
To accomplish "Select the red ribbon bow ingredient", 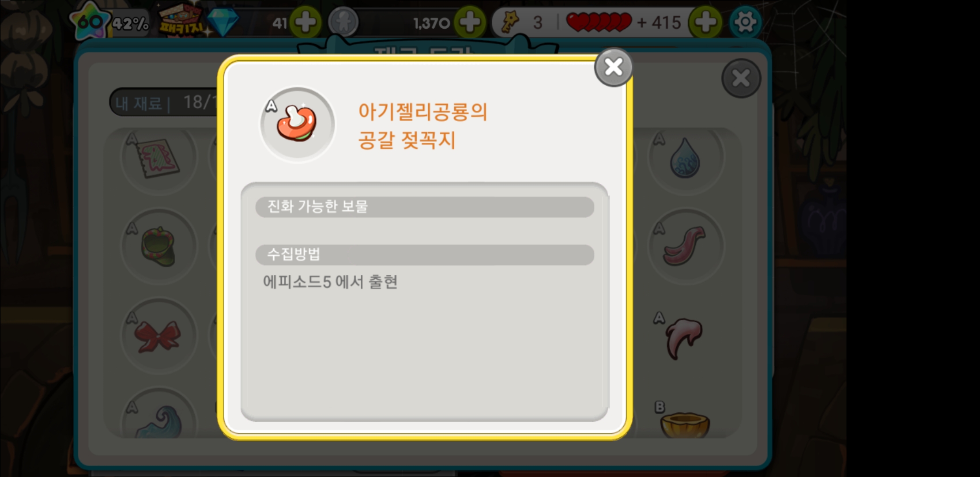I will pos(158,337).
